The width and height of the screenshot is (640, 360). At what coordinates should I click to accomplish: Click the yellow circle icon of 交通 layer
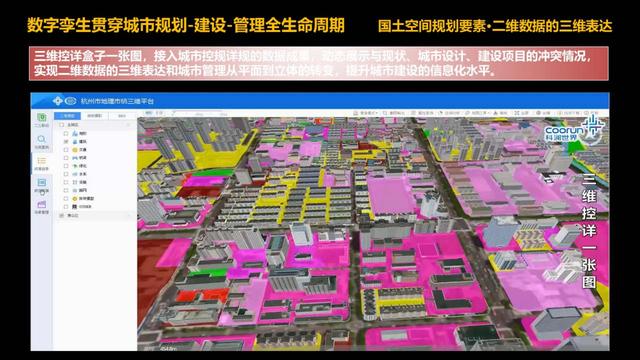click(x=75, y=150)
